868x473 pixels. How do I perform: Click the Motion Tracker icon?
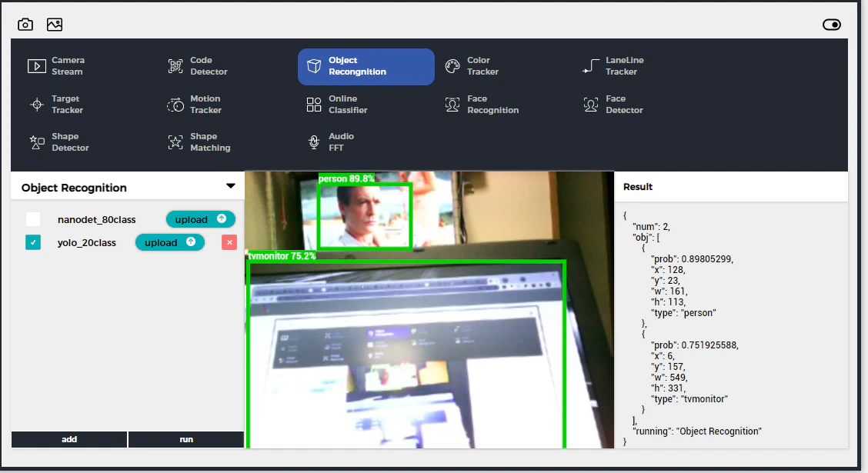pos(175,105)
